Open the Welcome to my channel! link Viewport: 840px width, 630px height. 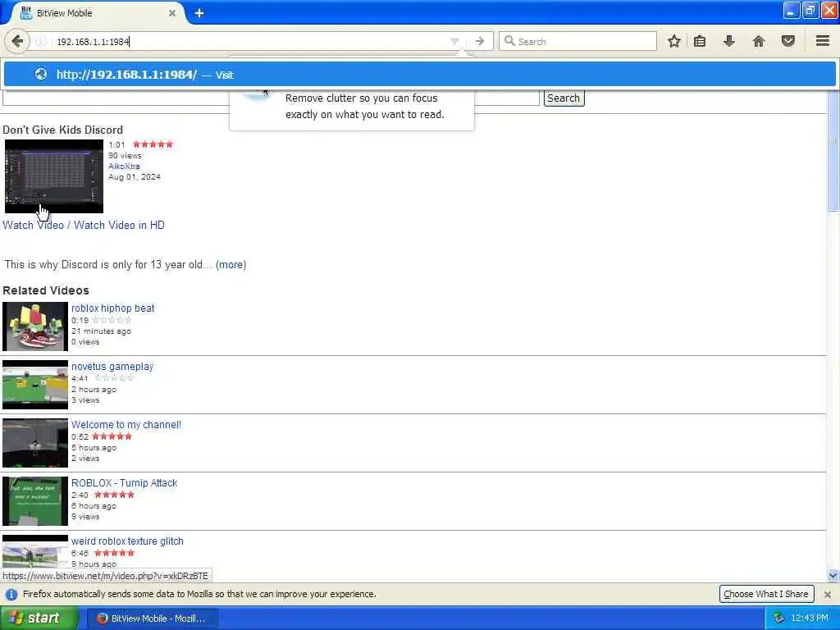pyautogui.click(x=126, y=425)
